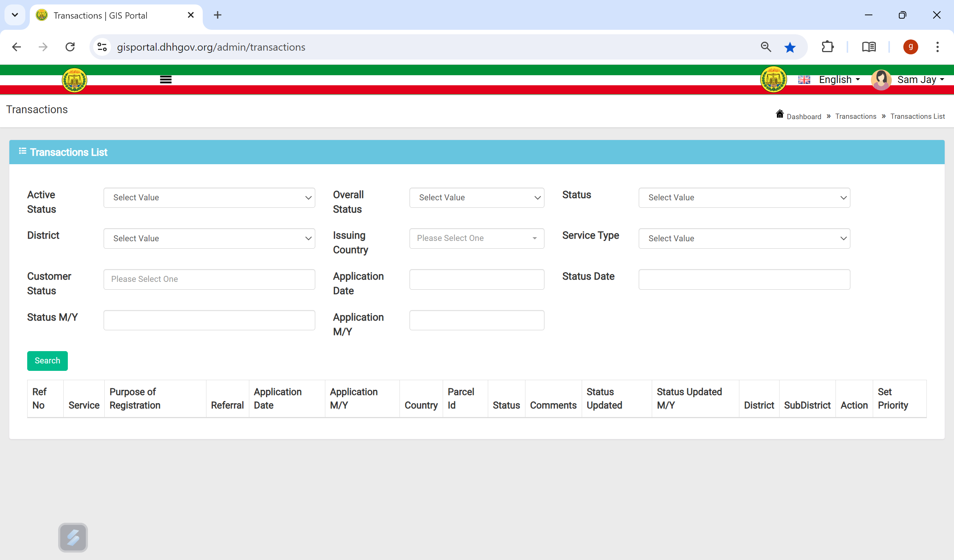Go back to previous page

click(x=16, y=47)
